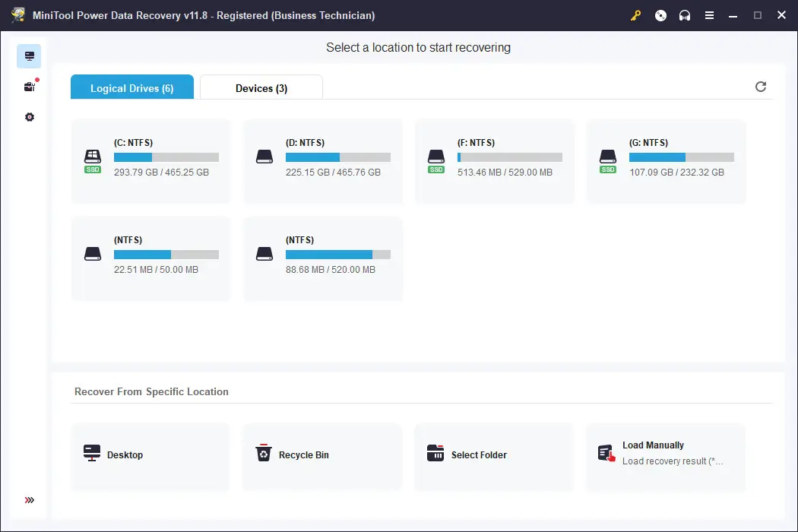Choose Select Folder option
The image size is (798, 532).
tap(494, 457)
